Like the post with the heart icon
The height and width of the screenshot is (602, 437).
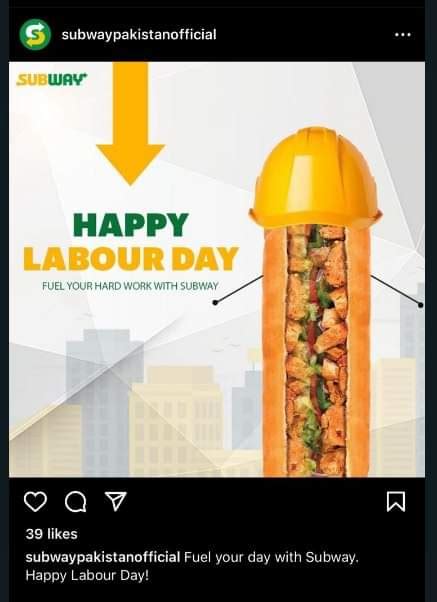(35, 502)
